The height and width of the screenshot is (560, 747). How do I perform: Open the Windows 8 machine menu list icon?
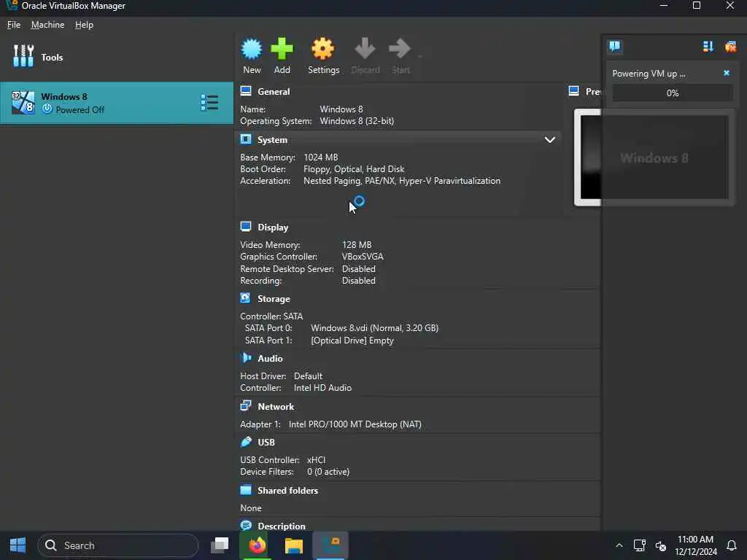209,102
